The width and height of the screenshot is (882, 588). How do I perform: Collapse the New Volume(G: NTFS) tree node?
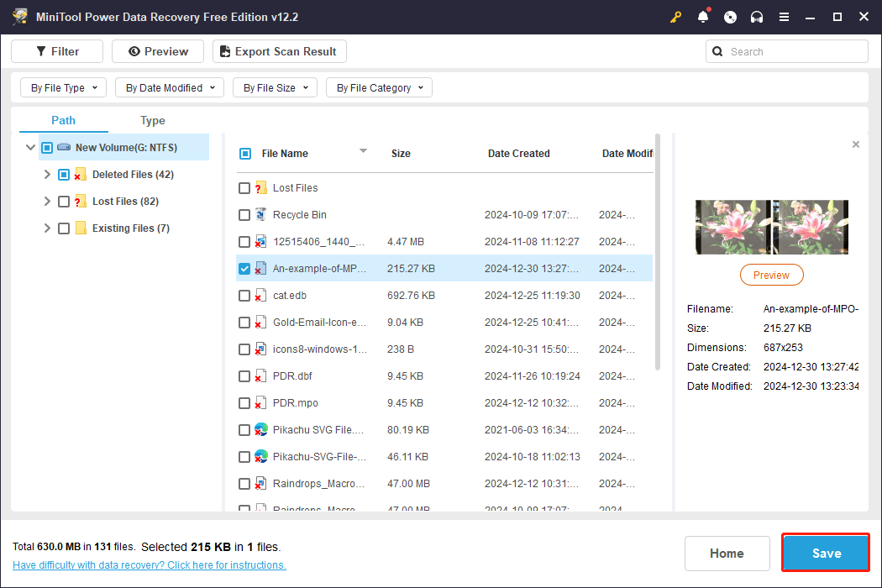click(x=30, y=148)
